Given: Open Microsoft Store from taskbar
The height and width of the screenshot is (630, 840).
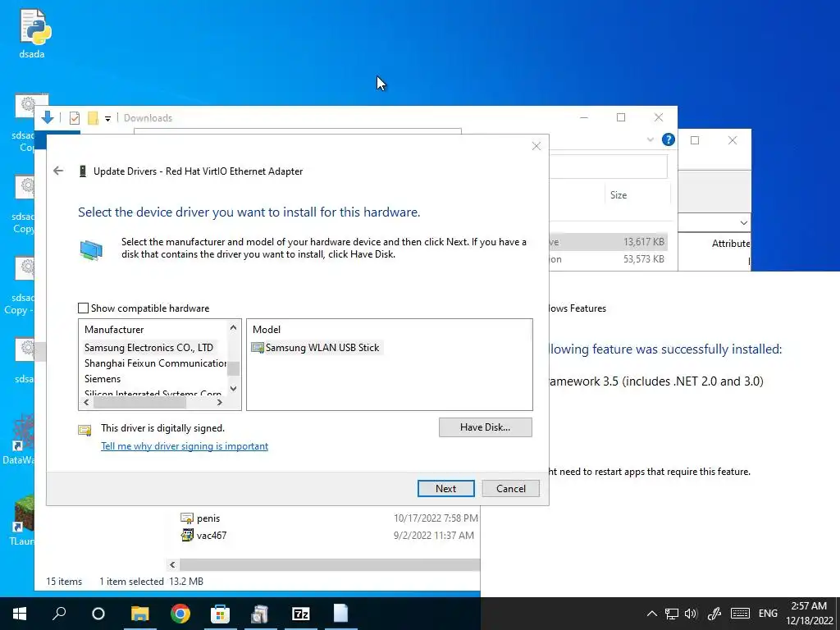Looking at the screenshot, I should (x=220, y=614).
